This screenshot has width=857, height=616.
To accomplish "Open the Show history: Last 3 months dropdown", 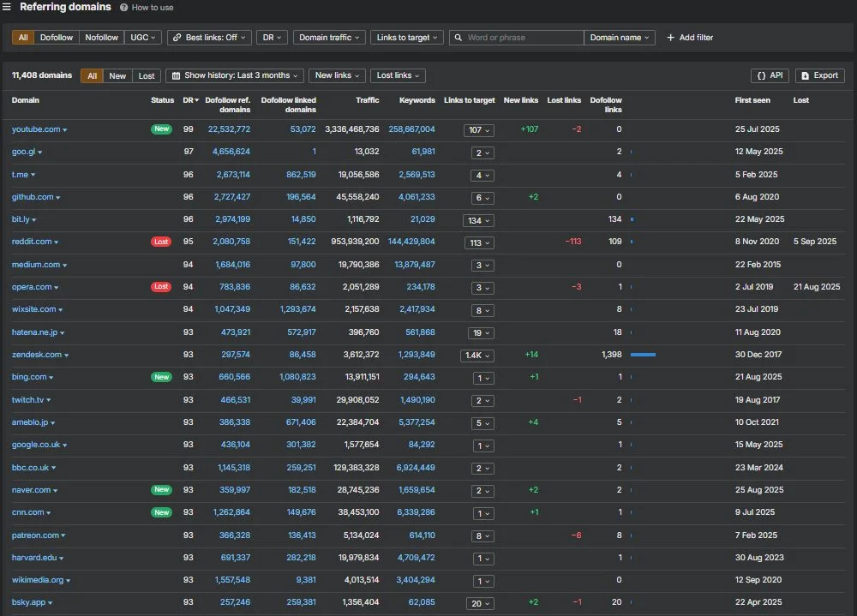I will point(235,75).
